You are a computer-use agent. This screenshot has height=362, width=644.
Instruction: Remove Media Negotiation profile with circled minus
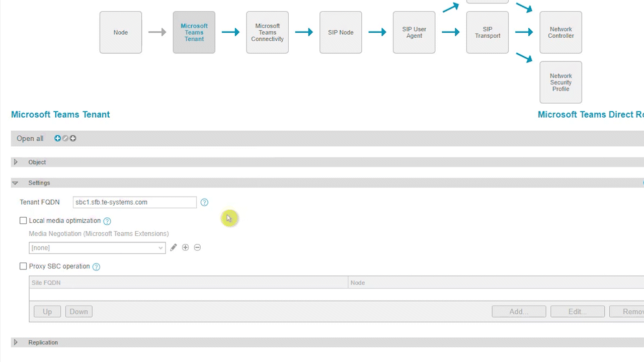point(197,247)
